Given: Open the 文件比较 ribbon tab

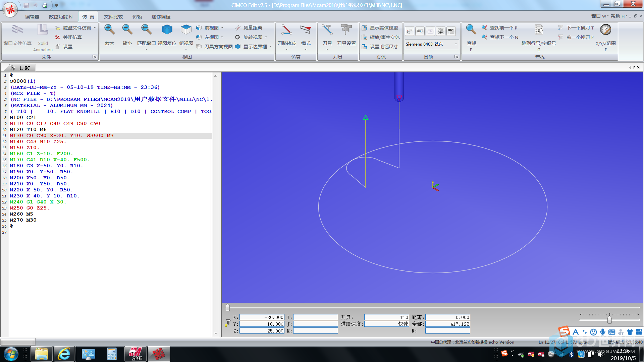Looking at the screenshot, I should point(113,17).
